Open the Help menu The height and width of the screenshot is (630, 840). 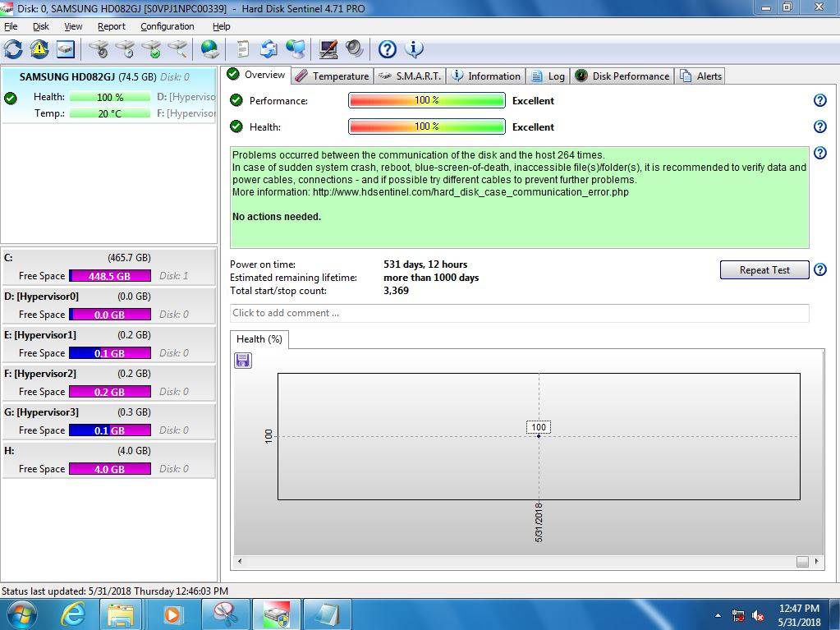click(x=221, y=26)
